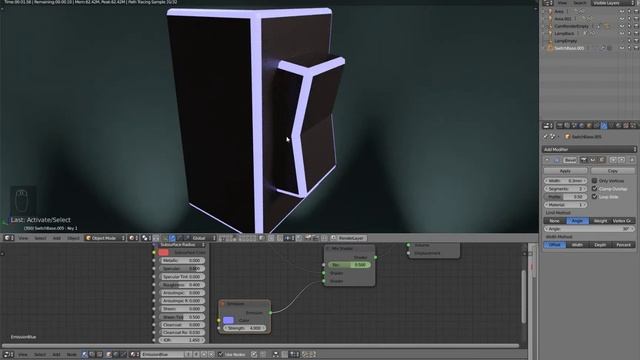Open 3D viewport Object menu
This screenshot has width=640, height=360.
(73, 238)
